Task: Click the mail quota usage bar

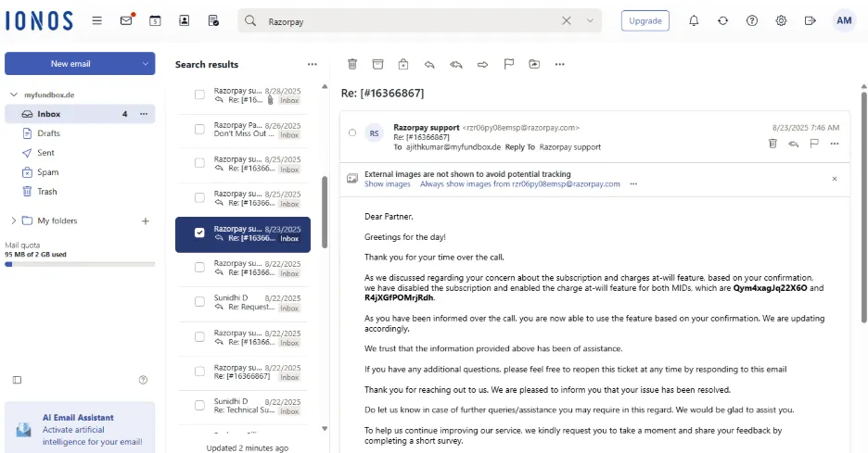Action: 80,264
